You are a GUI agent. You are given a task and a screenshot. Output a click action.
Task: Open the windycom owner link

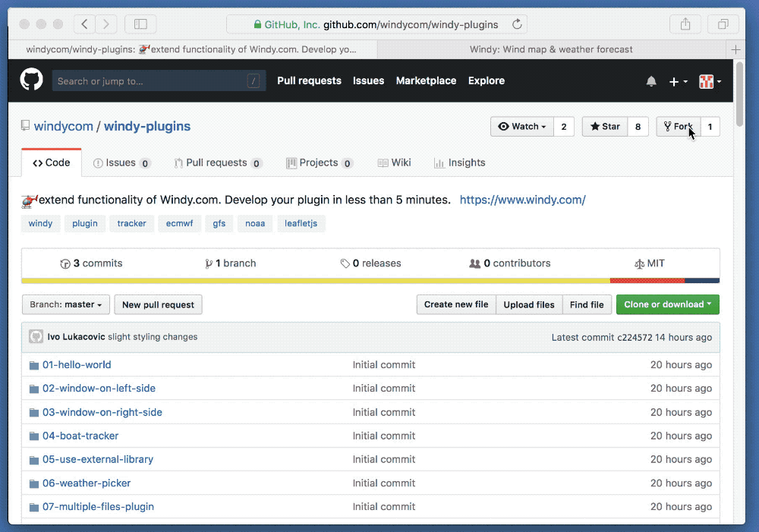tap(64, 126)
